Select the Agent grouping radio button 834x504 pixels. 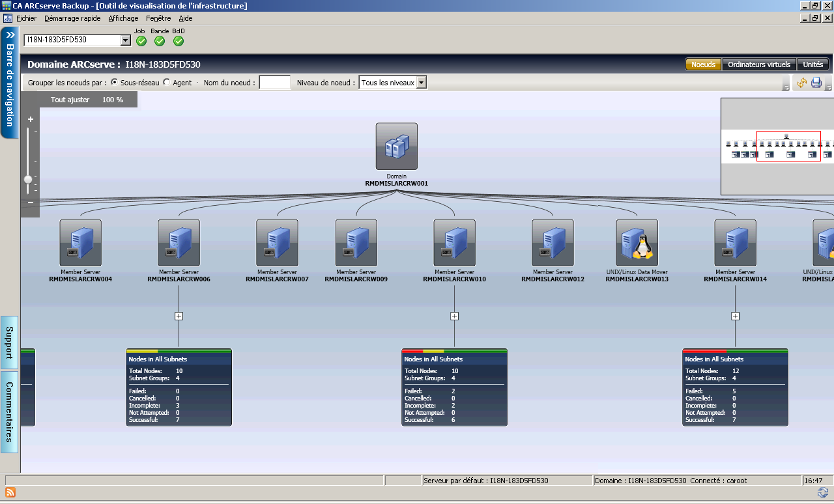pyautogui.click(x=167, y=83)
